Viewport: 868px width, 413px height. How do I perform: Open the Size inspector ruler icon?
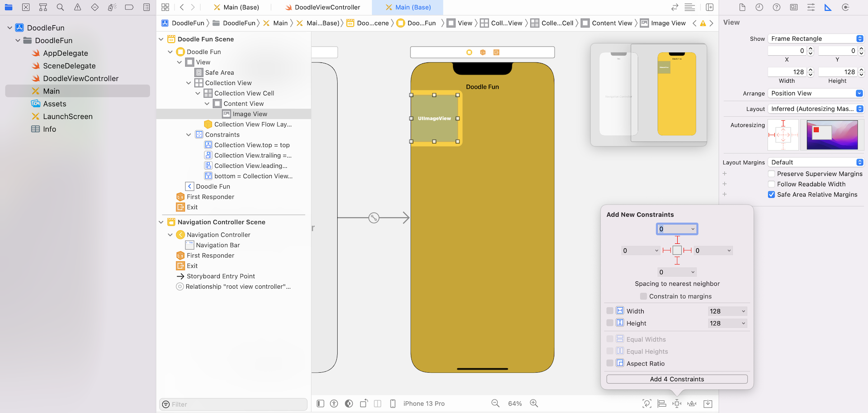click(828, 7)
